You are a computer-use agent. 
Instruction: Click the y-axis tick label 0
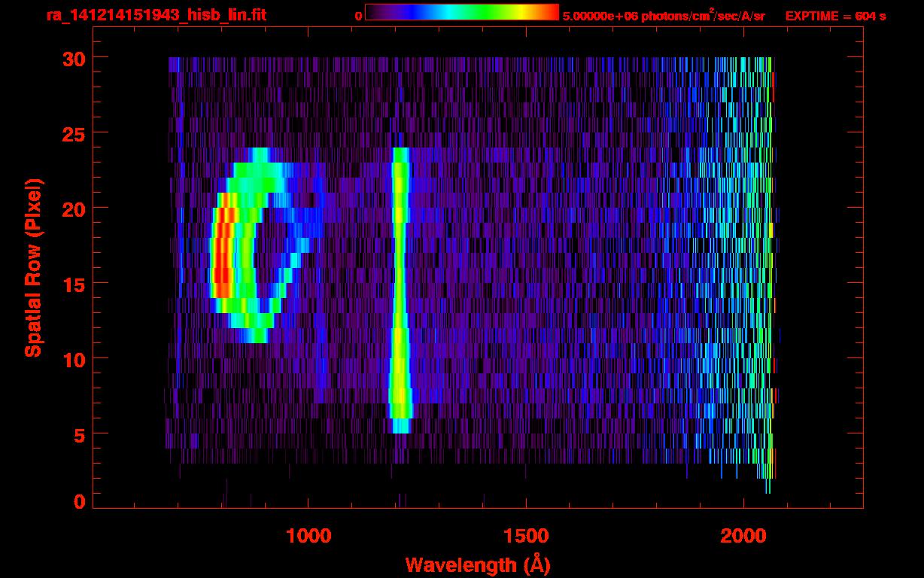pyautogui.click(x=78, y=501)
